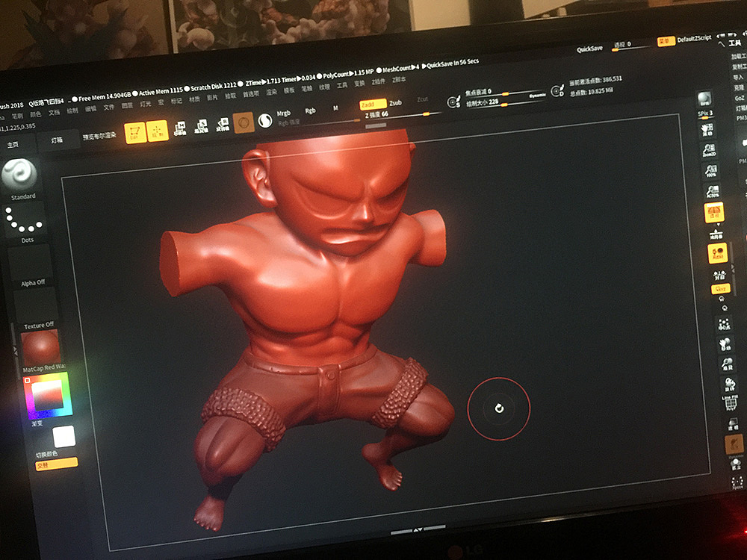Viewport: 747px width, 560px height.
Task: Adjust the Focal Shift 0 slider
Action: (x=504, y=91)
